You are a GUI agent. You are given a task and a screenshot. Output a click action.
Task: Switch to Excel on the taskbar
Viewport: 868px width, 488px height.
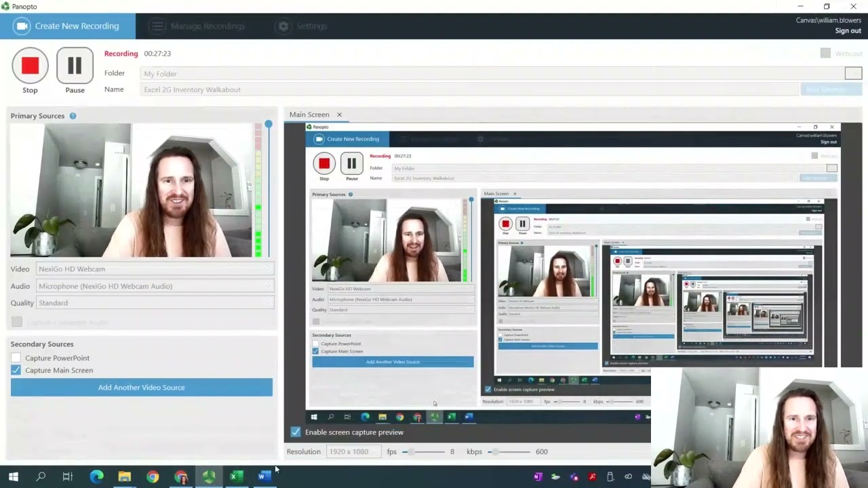(x=237, y=476)
